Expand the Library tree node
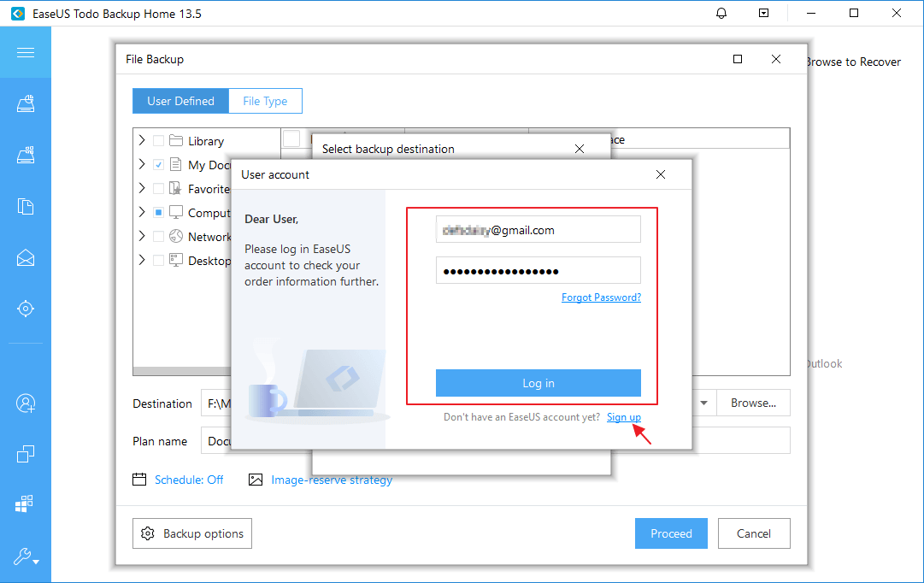924x583 pixels. pyautogui.click(x=142, y=141)
